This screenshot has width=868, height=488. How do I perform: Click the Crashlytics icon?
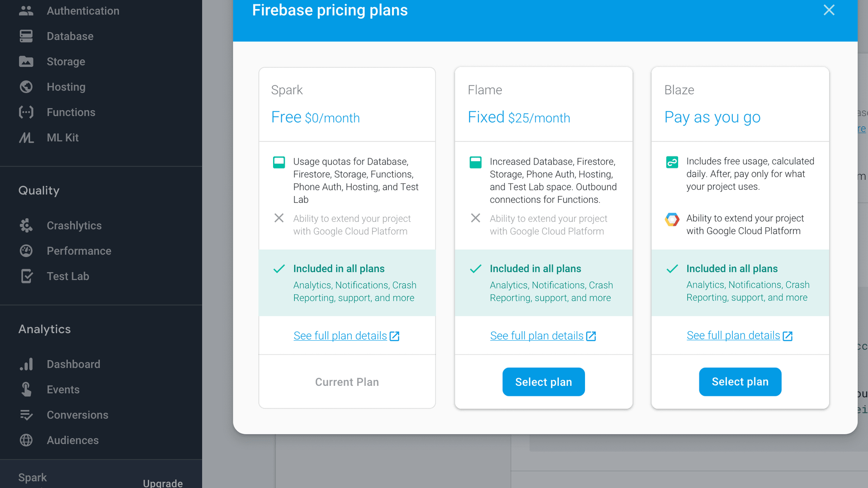point(26,225)
